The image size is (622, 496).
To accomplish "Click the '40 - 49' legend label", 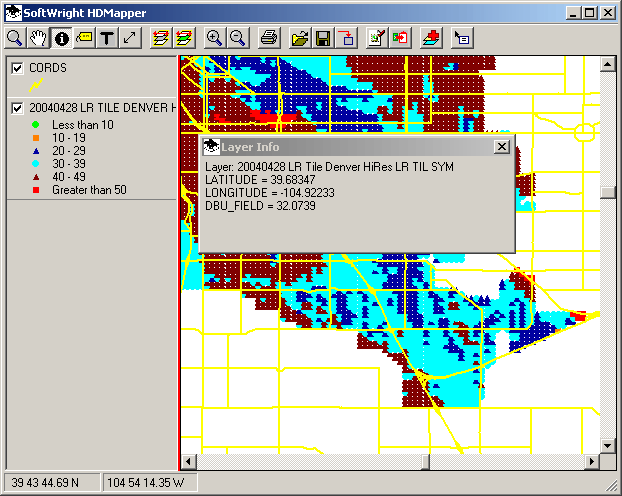I will click(x=69, y=177).
